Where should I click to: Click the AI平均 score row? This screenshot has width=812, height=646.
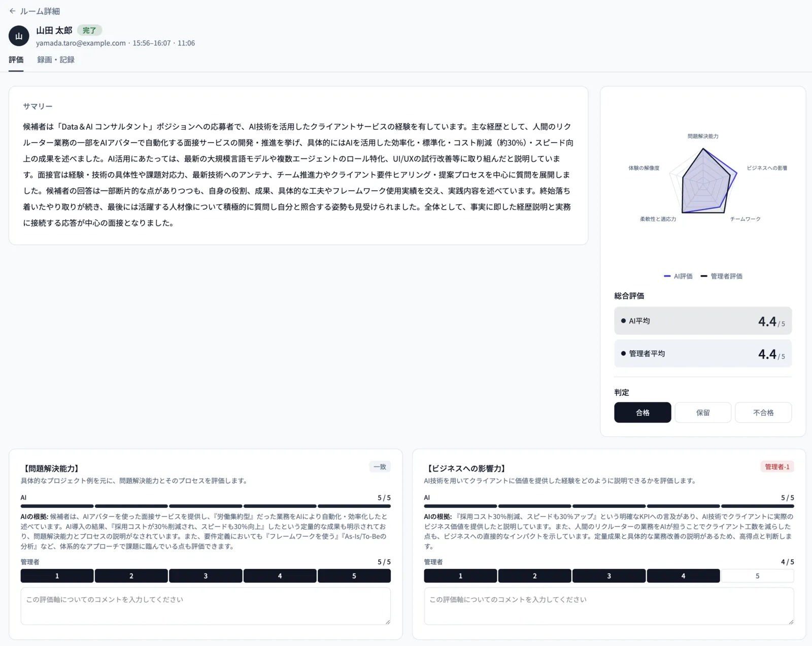click(703, 321)
